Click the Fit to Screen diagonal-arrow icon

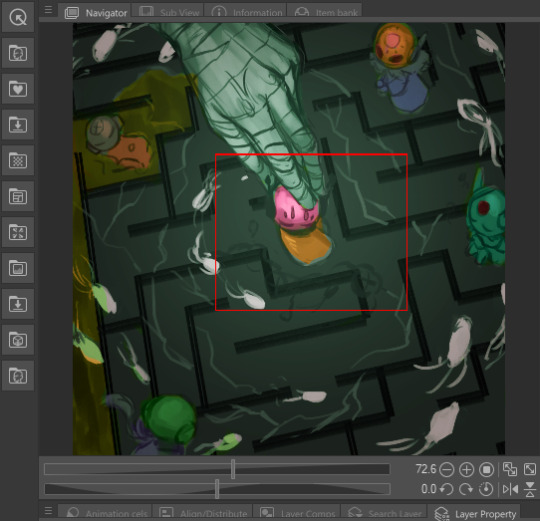pos(530,469)
